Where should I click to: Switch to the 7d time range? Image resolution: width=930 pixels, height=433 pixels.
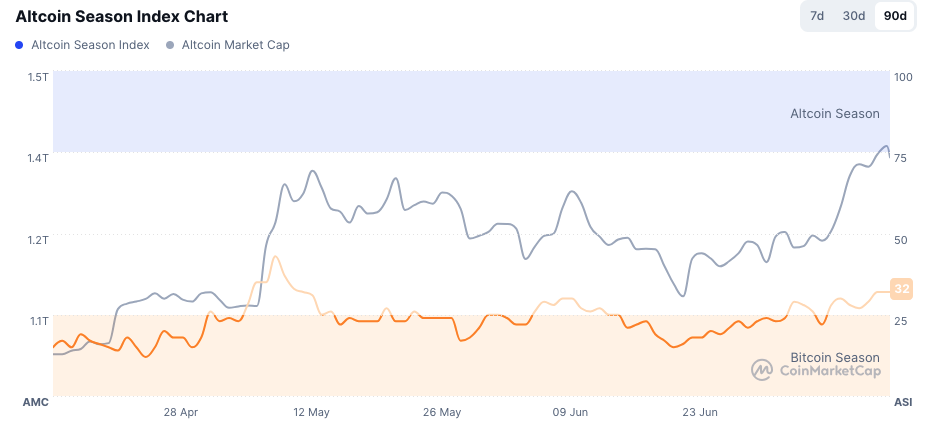pos(817,16)
